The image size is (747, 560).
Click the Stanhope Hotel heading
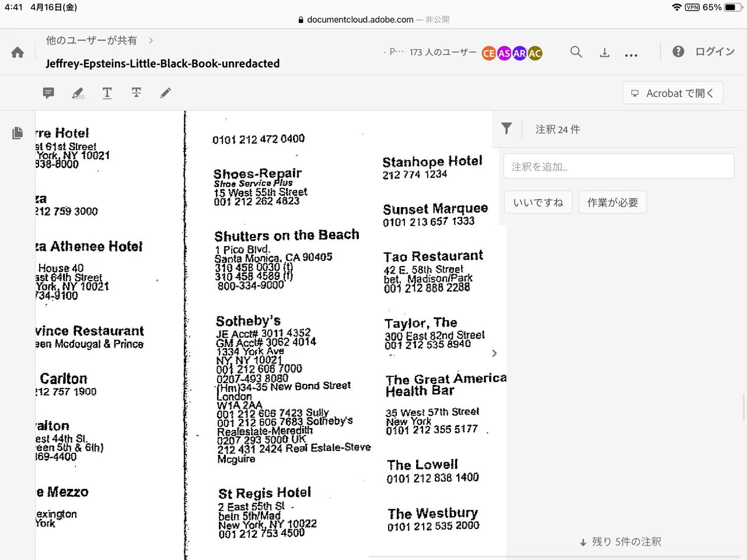pyautogui.click(x=432, y=161)
